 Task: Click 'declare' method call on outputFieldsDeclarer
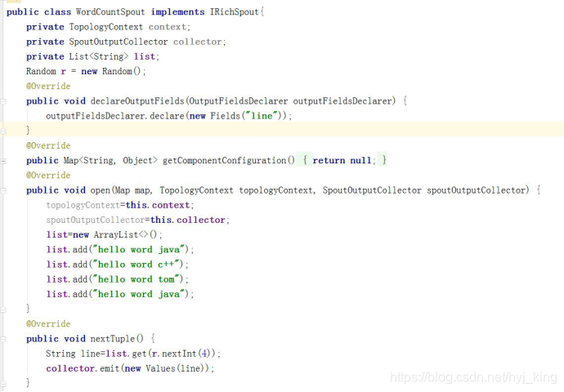pyautogui.click(x=167, y=116)
